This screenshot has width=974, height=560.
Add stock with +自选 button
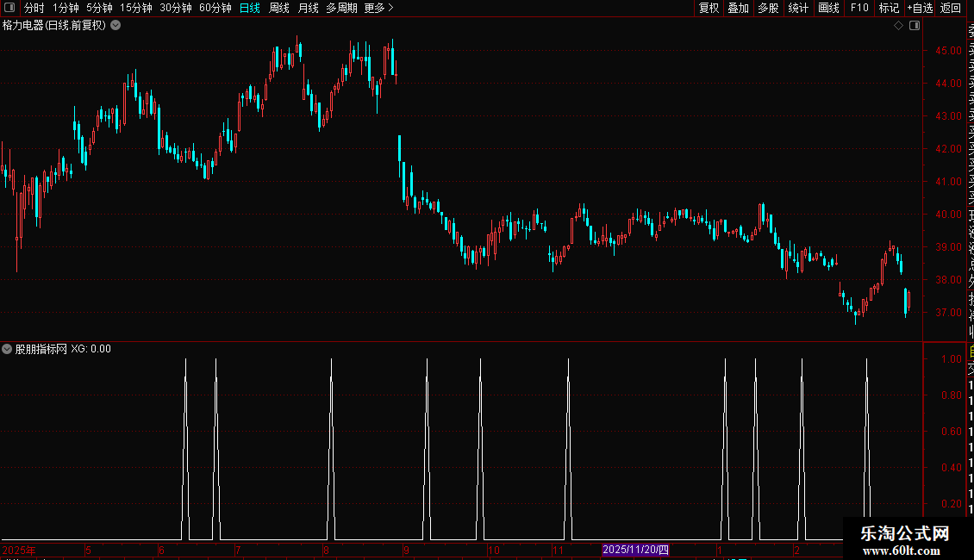920,8
